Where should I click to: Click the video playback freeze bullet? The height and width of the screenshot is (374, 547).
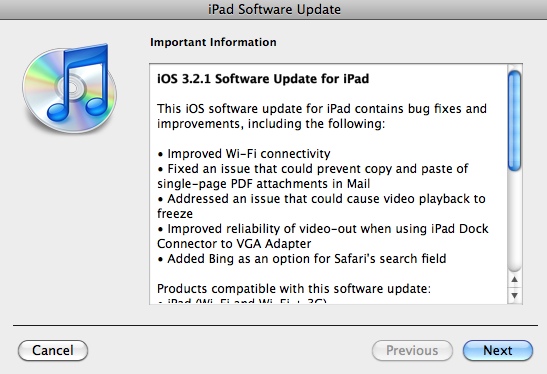click(321, 206)
